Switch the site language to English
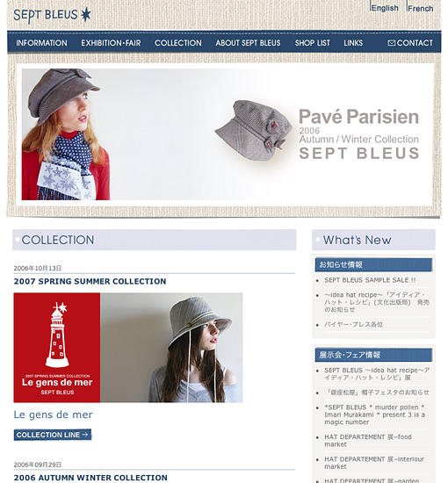This screenshot has height=483, width=448. tap(385, 8)
